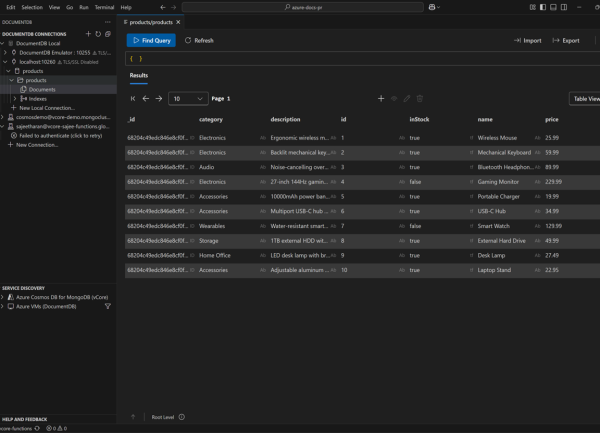Collapse DocumentDB Local section
This screenshot has width=600, height=433.
pos(2,43)
